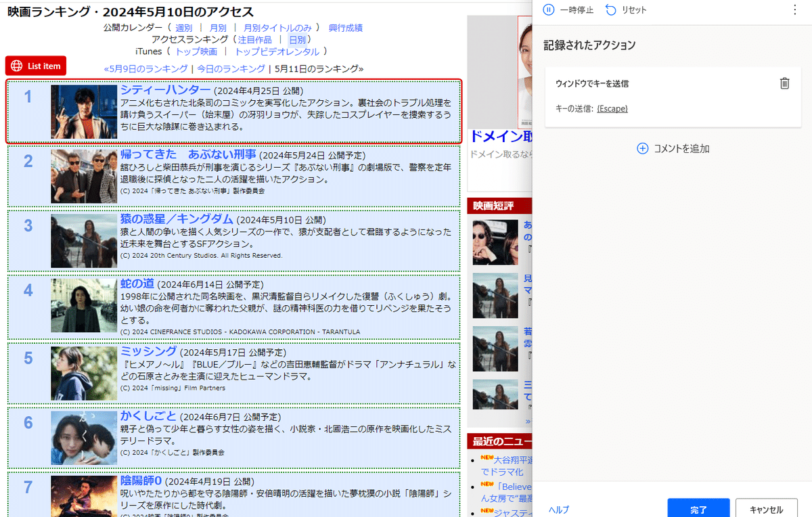Click シティーハンター poster thumbnail
Image resolution: width=812 pixels, height=517 pixels.
(x=84, y=112)
